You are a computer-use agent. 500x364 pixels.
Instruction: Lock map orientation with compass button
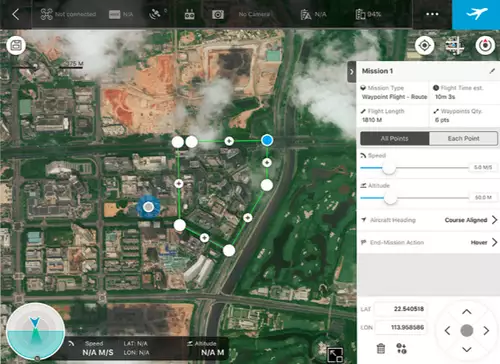pos(485,45)
